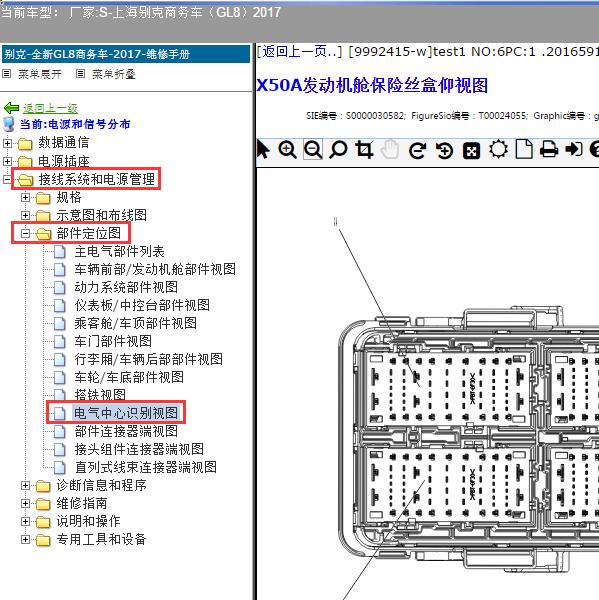Click the brightness sun icon

(498, 149)
